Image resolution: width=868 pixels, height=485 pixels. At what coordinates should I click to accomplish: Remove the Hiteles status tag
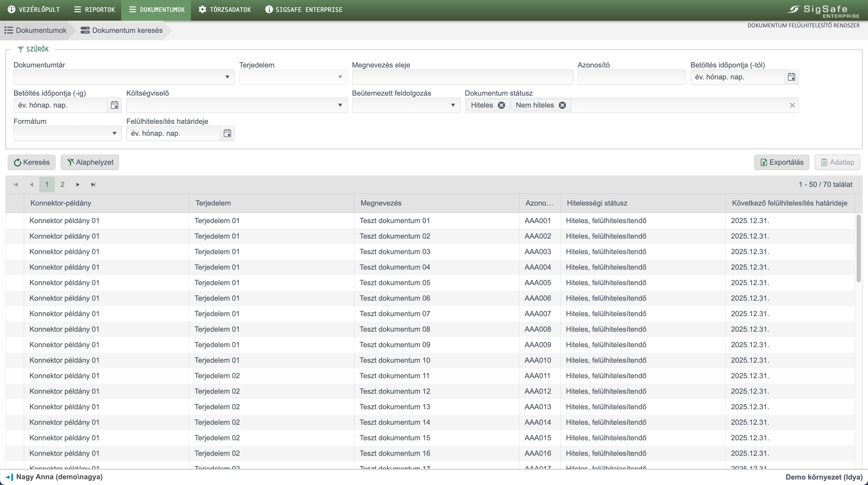(x=501, y=105)
